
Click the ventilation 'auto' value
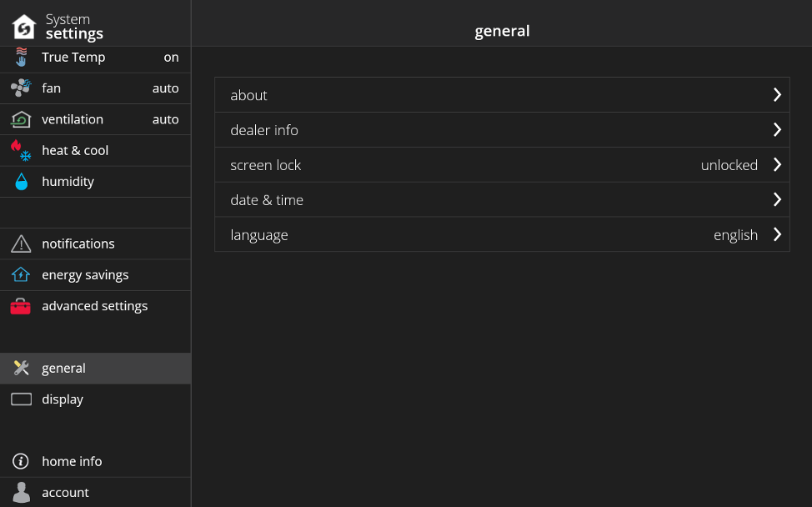(166, 119)
